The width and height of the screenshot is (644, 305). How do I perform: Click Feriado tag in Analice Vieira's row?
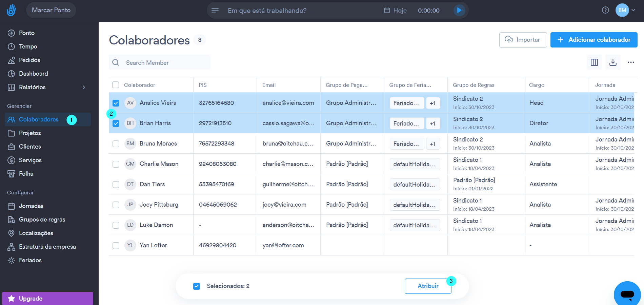click(x=406, y=103)
